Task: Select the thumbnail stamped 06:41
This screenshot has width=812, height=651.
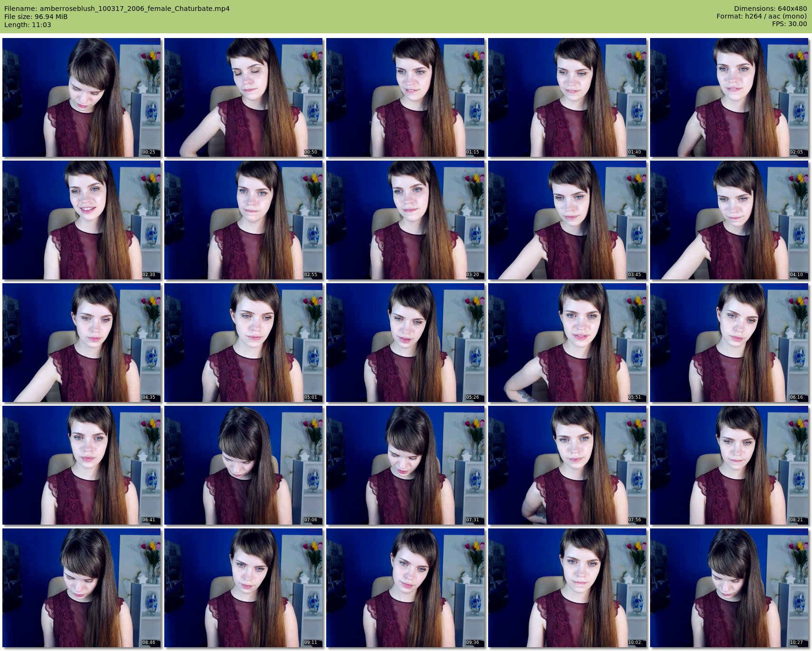Action: 82,465
